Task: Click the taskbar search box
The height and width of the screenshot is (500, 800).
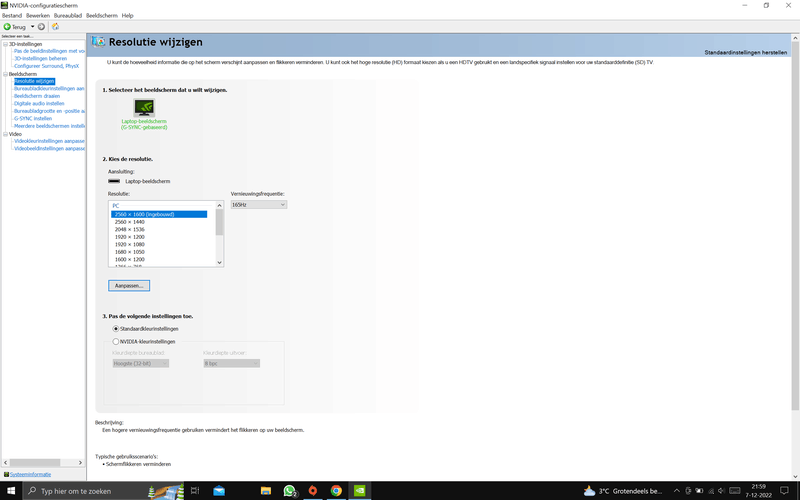Action: [103, 491]
